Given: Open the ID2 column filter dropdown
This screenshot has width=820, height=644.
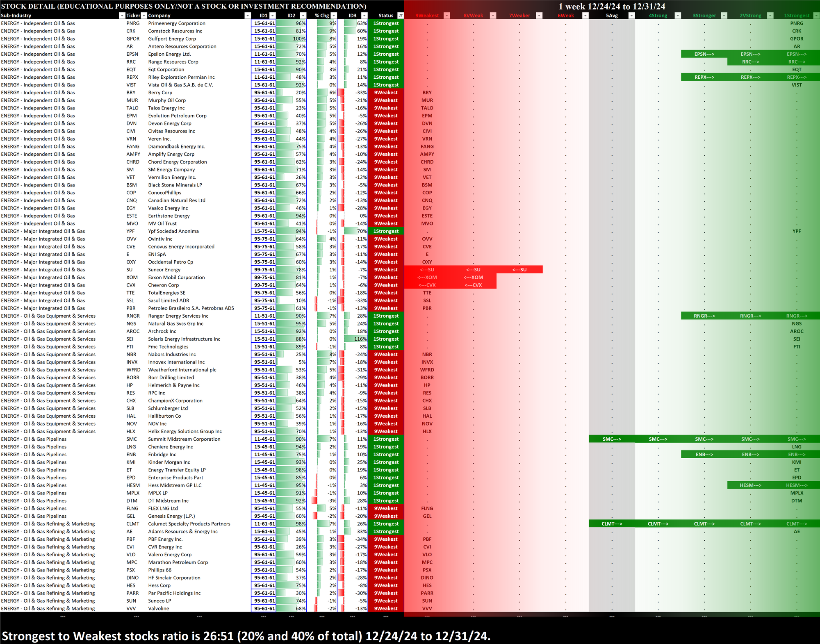Looking at the screenshot, I should click(x=303, y=16).
